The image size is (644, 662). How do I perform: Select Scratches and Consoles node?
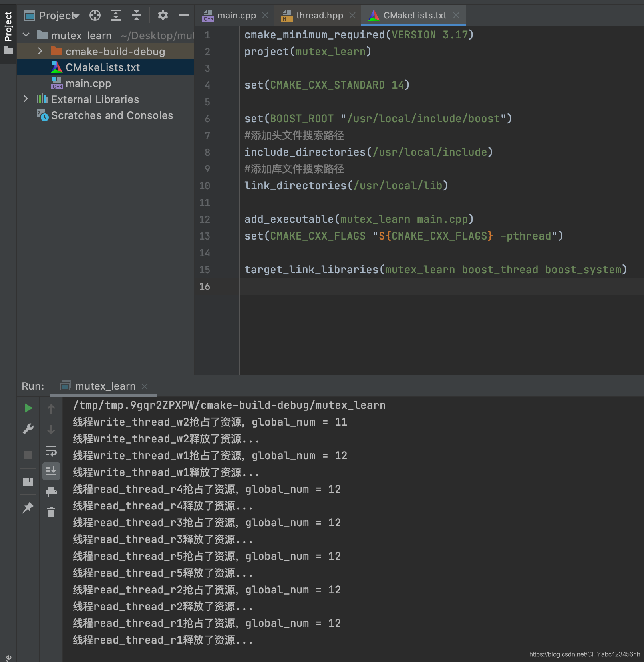[x=105, y=115]
